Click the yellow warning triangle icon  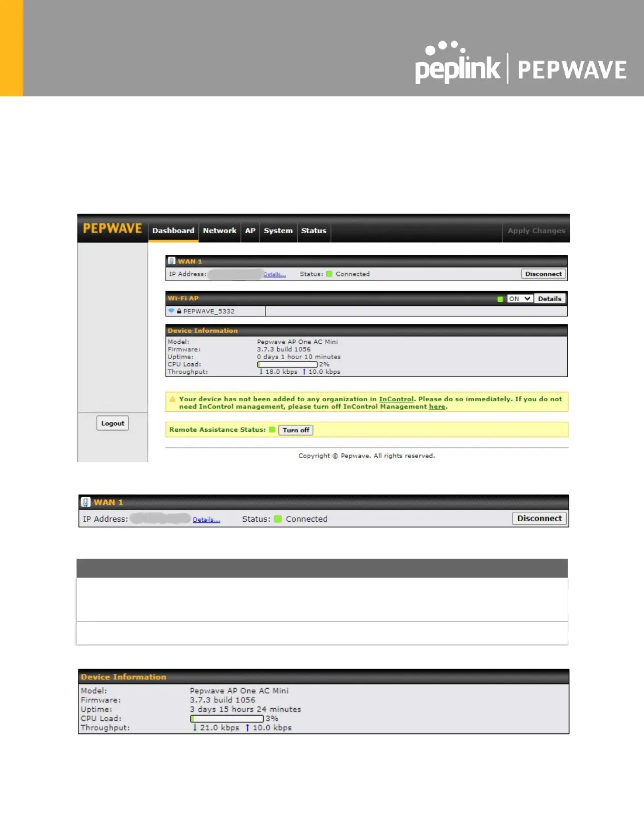pyautogui.click(x=173, y=399)
